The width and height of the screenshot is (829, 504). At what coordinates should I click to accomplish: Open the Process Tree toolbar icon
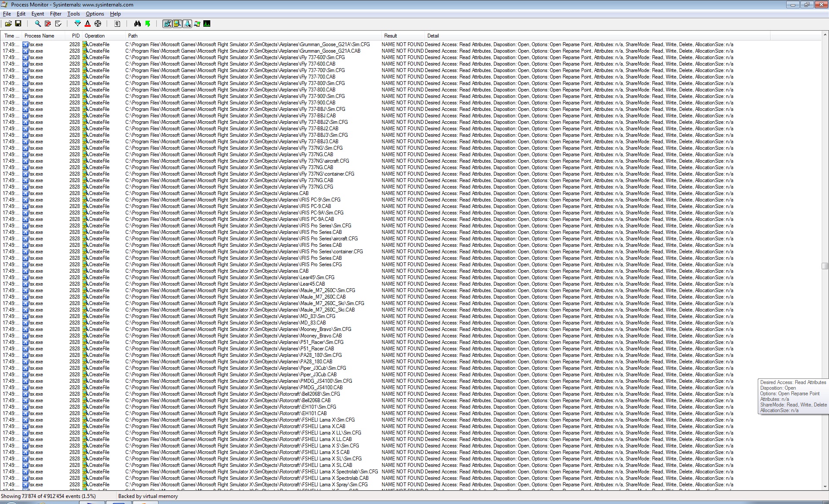[117, 24]
